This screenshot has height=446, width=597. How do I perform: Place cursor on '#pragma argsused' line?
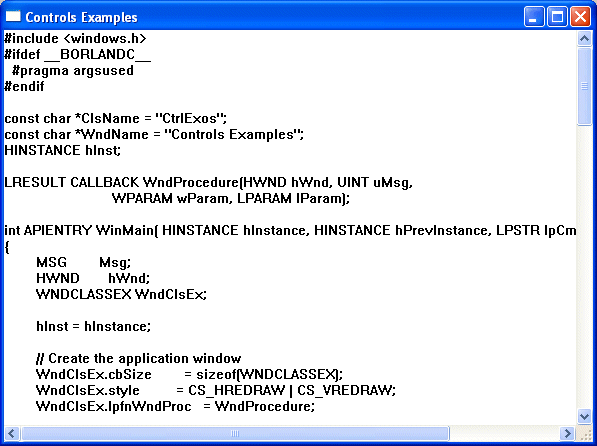[x=73, y=71]
